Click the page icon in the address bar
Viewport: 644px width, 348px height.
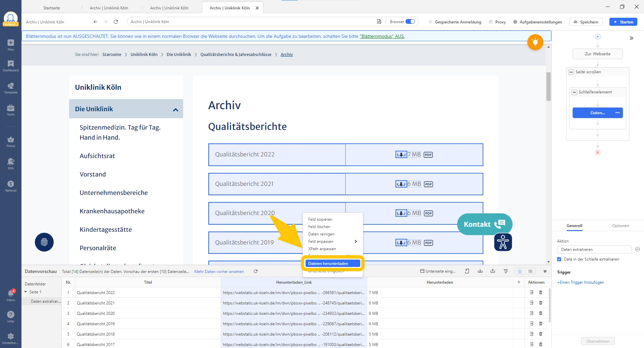pyautogui.click(x=379, y=22)
